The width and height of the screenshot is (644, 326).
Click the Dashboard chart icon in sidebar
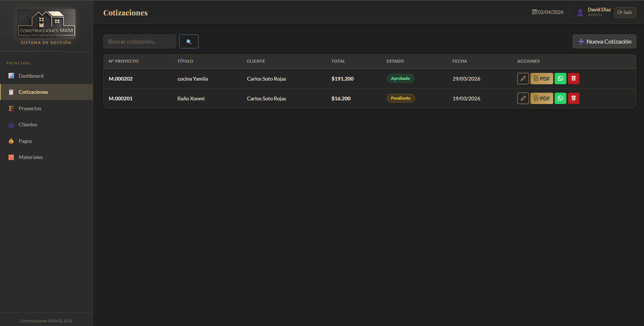(x=11, y=76)
